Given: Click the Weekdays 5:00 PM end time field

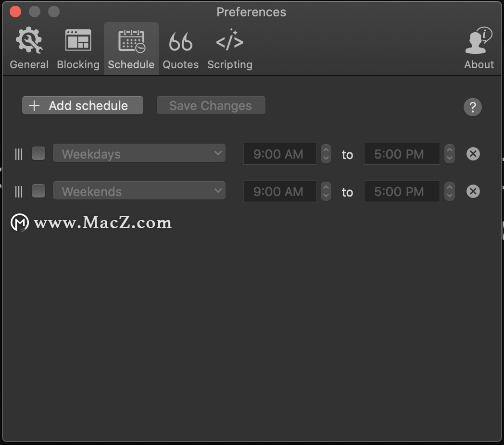Looking at the screenshot, I should pos(402,154).
